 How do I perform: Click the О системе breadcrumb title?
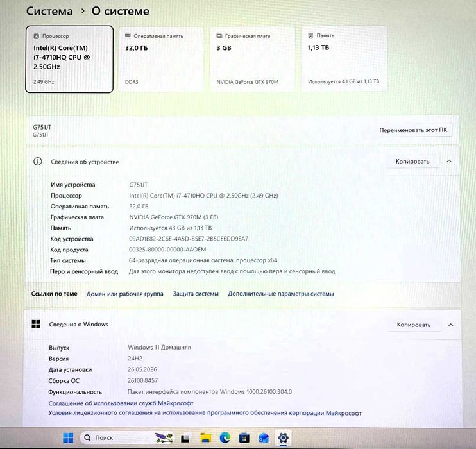click(120, 12)
